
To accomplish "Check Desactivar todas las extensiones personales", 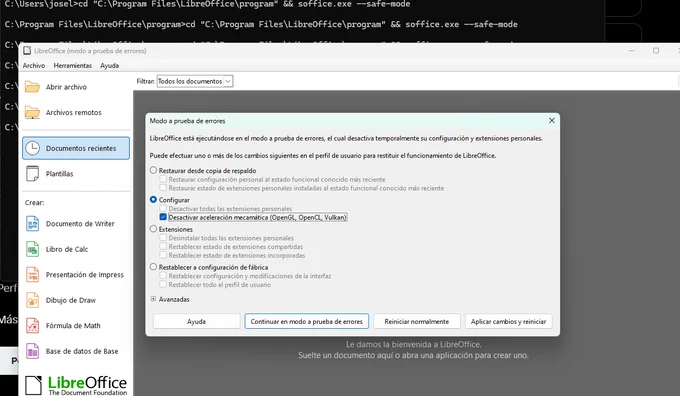I will coord(163,208).
